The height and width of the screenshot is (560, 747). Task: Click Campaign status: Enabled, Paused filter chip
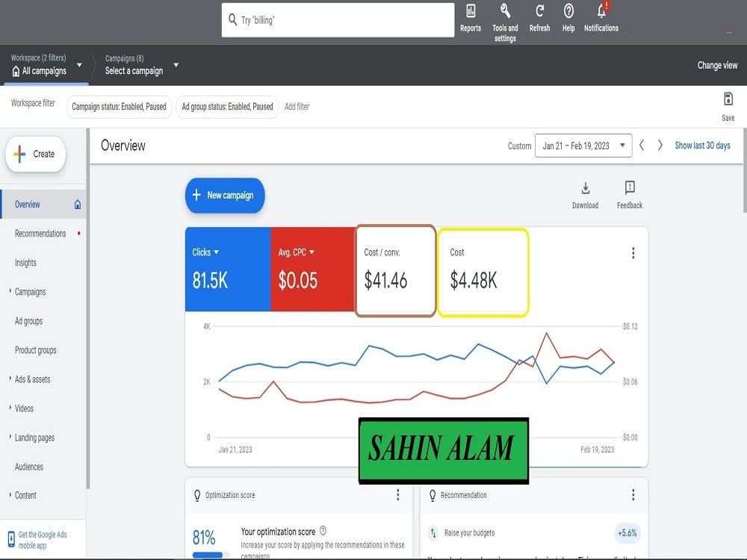pos(119,107)
